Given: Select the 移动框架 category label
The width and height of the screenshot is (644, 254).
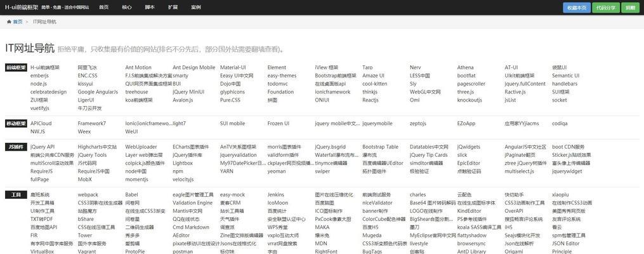Looking at the screenshot, I should point(16,123).
